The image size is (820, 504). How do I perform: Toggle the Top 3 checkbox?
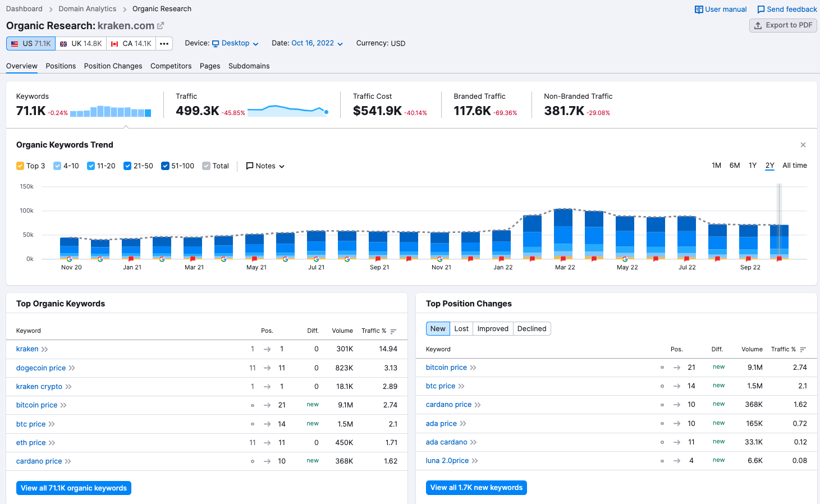click(x=20, y=166)
